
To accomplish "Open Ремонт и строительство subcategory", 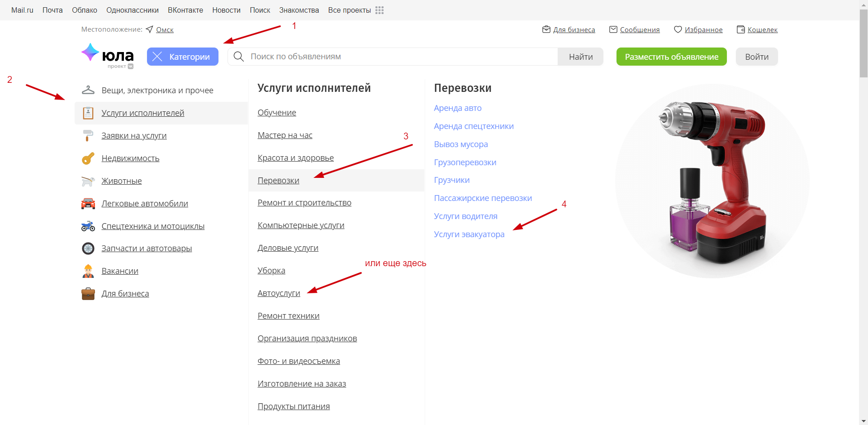I will [304, 203].
